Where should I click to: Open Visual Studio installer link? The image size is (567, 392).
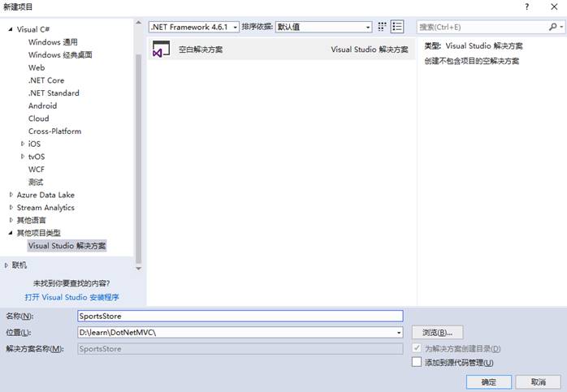tap(71, 297)
